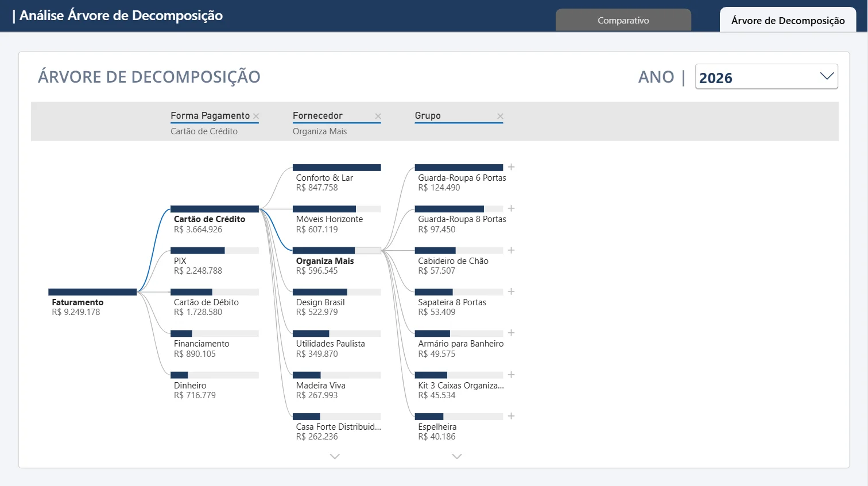Viewport: 868px width, 486px height.
Task: Expand Armário para Banheiro with plus icon
Action: point(511,333)
